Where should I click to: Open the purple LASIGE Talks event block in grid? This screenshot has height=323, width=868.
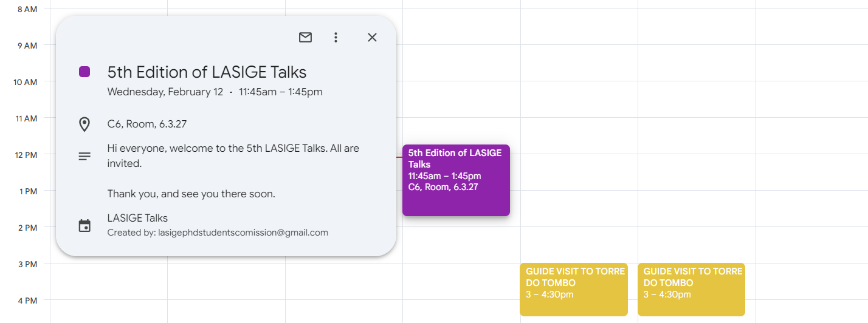coord(456,180)
